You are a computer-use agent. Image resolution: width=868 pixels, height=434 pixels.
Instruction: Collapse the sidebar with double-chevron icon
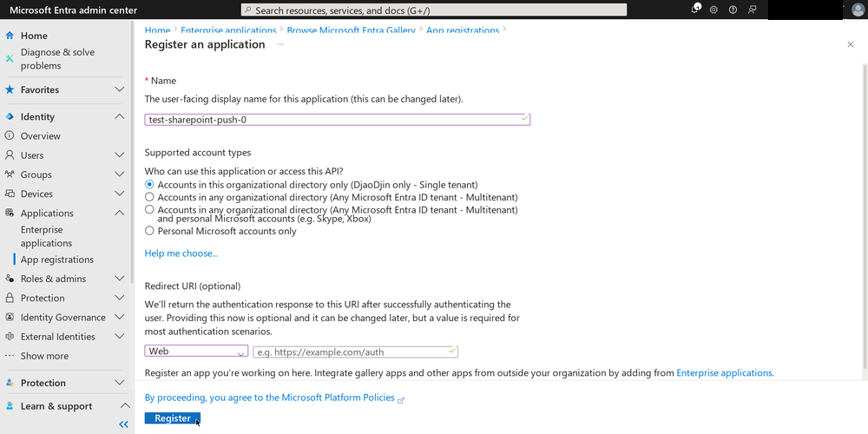pos(123,424)
